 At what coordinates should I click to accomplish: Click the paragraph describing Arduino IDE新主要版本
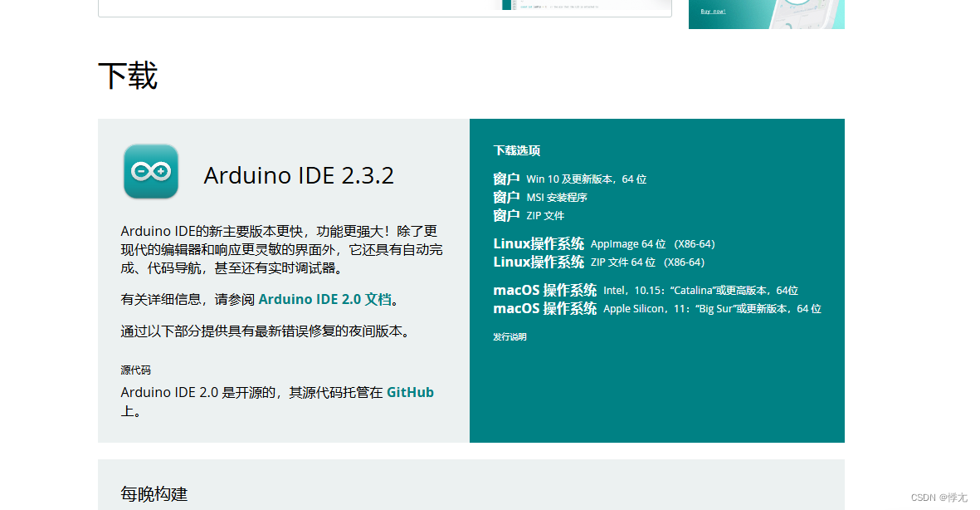[281, 250]
